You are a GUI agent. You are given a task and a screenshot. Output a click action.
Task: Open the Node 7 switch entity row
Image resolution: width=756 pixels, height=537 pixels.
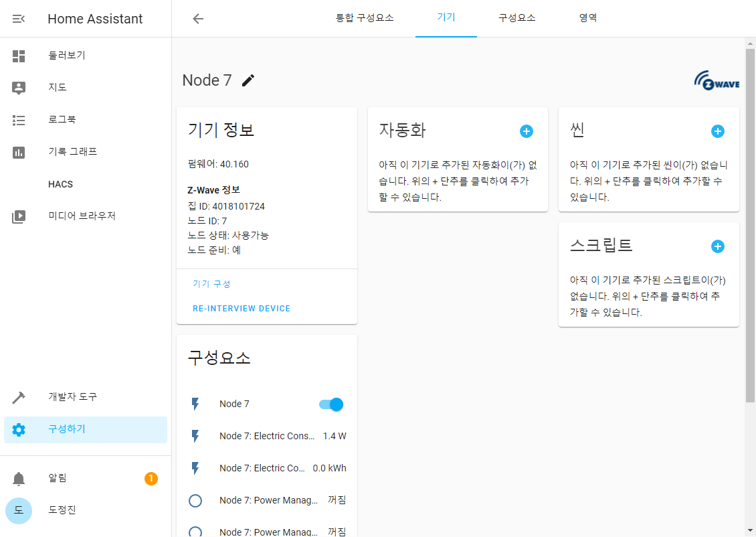click(x=267, y=404)
